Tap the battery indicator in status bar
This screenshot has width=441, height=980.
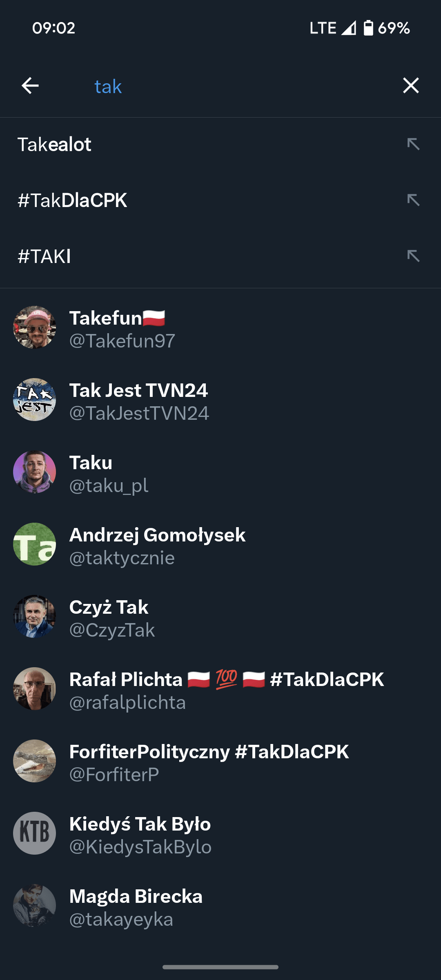(368, 28)
